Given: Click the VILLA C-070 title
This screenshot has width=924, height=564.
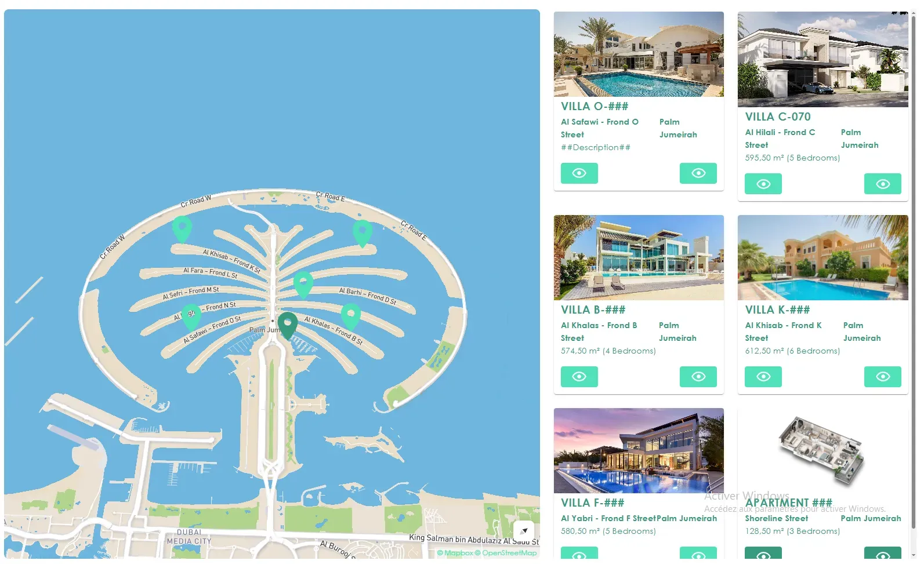Looking at the screenshot, I should (778, 117).
